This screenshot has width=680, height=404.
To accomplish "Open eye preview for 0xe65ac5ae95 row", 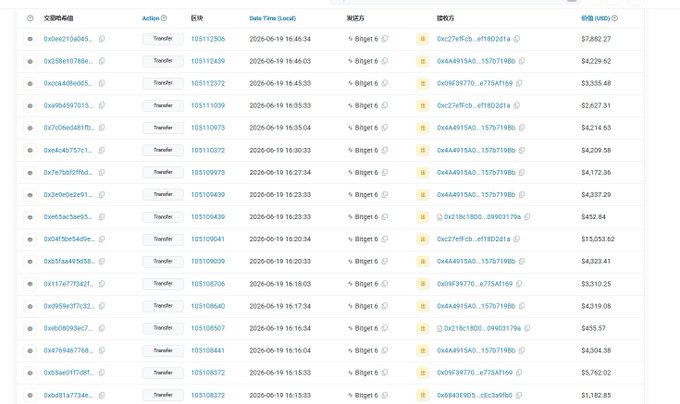I will 30,217.
